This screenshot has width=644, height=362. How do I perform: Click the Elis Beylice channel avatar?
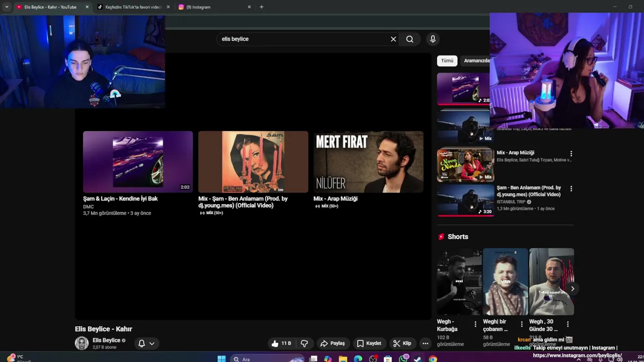(82, 343)
